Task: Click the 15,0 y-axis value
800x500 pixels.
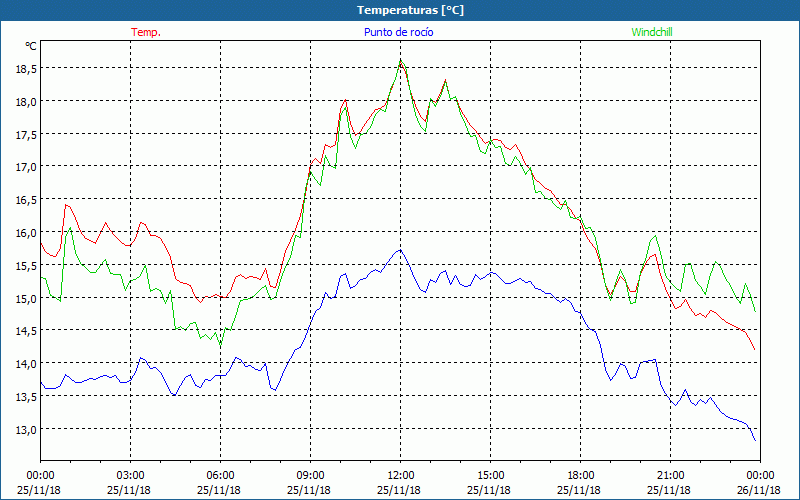Action: pyautogui.click(x=26, y=298)
